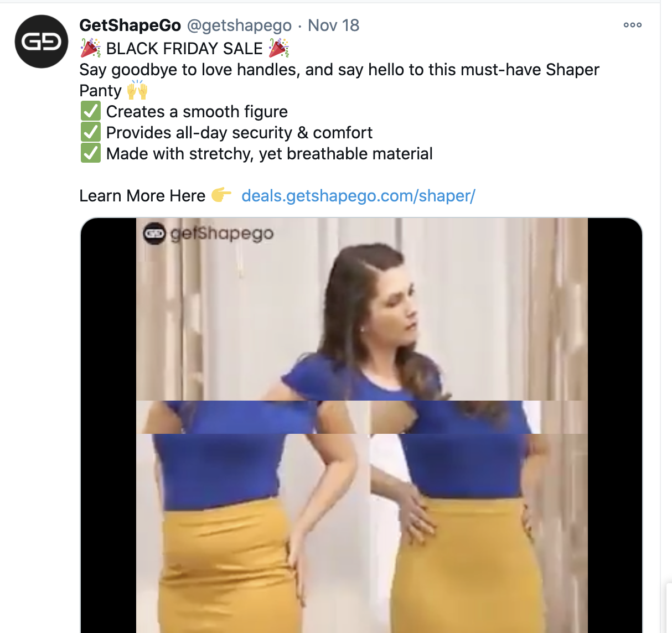Click the Made with stretchy, yet breathable material text
The height and width of the screenshot is (633, 672).
(269, 154)
